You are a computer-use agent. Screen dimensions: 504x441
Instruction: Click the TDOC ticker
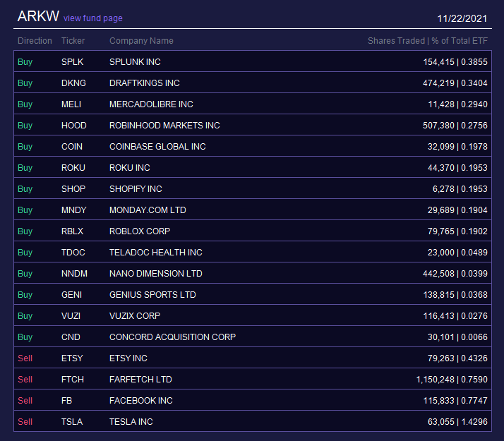tap(73, 253)
